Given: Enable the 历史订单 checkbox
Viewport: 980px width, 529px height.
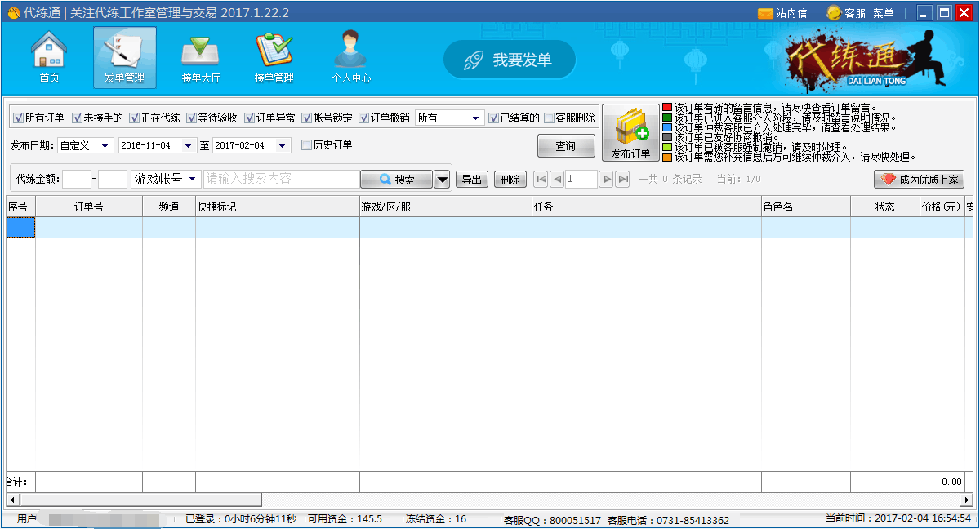Looking at the screenshot, I should (x=307, y=145).
